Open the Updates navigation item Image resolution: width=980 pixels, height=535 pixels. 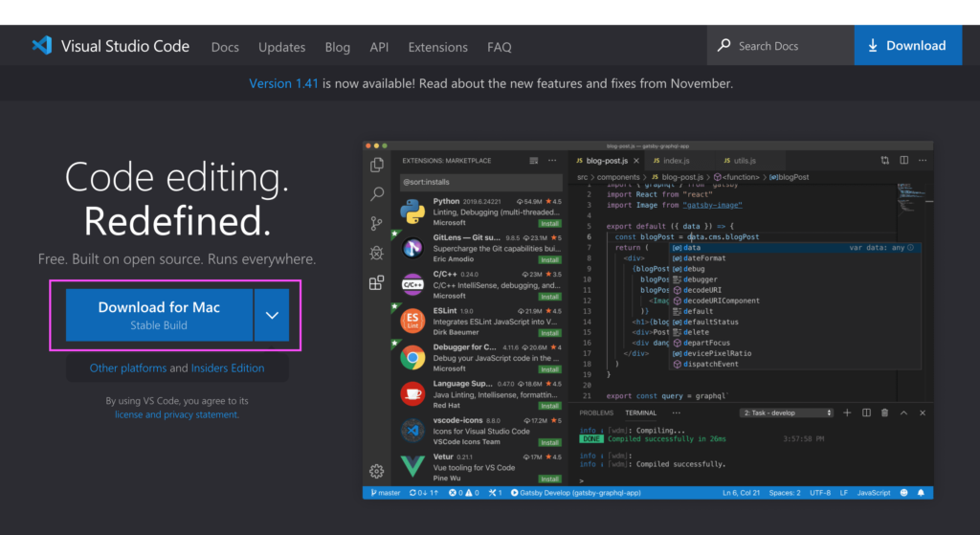point(282,47)
